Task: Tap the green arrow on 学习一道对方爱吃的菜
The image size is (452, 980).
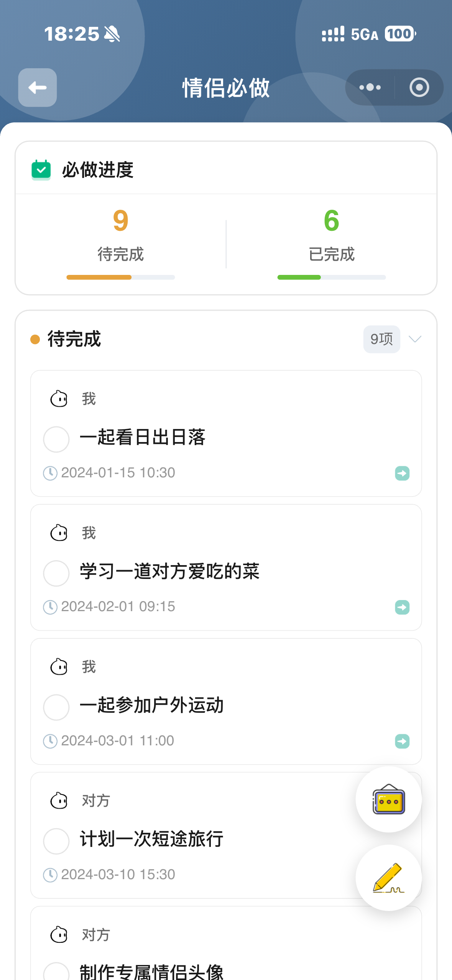Action: coord(402,607)
